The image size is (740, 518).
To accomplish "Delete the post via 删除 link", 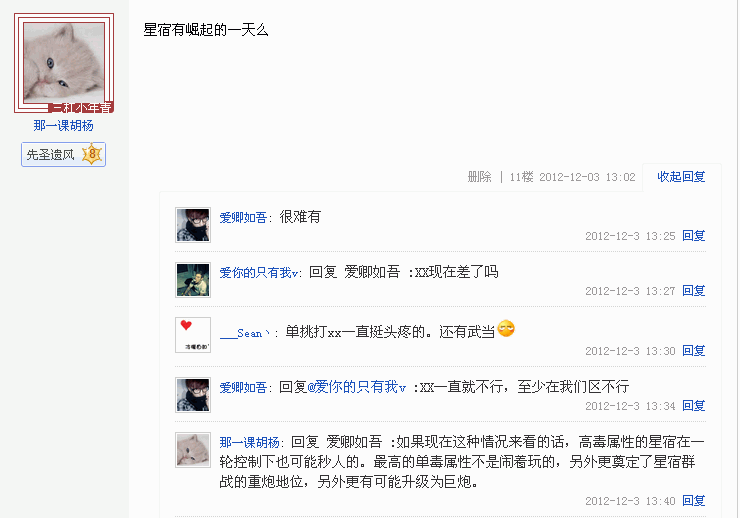I will pyautogui.click(x=479, y=177).
